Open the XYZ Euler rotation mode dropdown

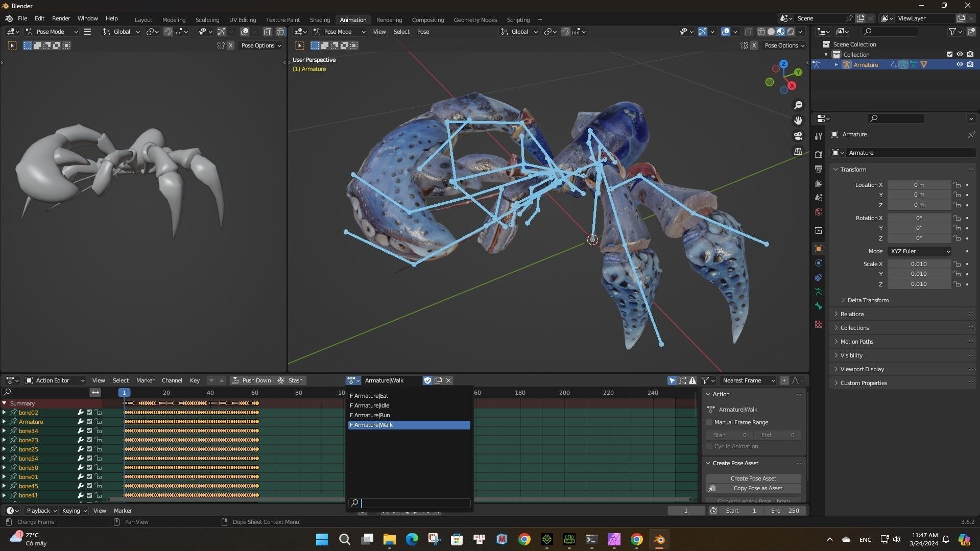click(x=920, y=251)
